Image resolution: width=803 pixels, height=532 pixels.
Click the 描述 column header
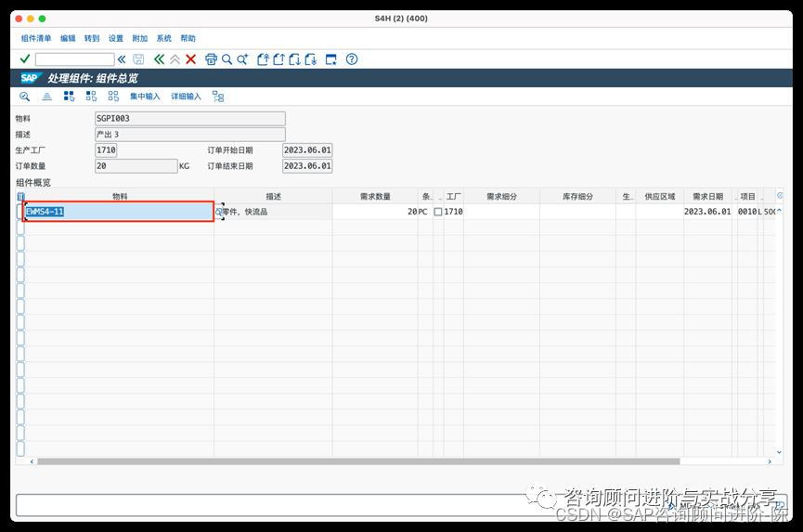273,197
